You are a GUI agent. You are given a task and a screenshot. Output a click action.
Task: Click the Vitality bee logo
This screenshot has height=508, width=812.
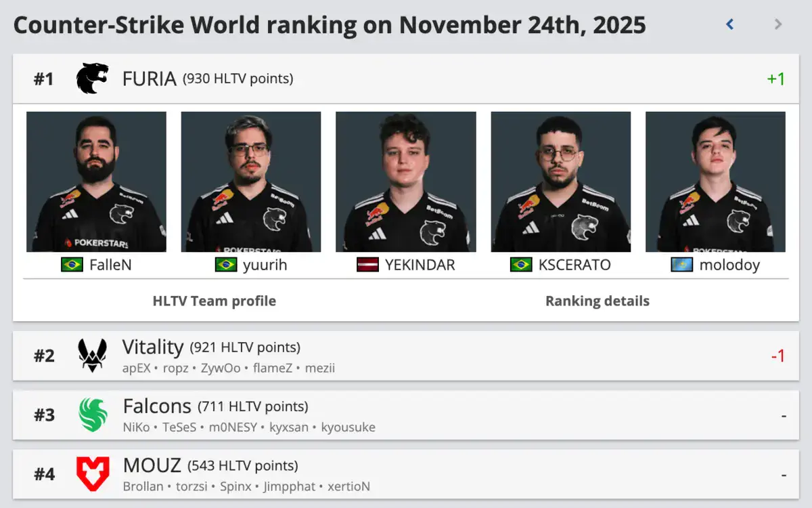coord(92,356)
